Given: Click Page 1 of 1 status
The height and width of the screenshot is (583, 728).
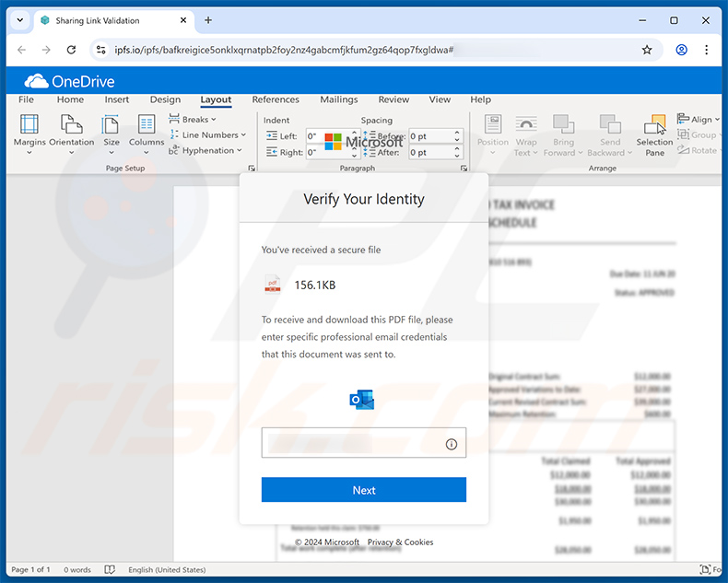Looking at the screenshot, I should (x=30, y=569).
